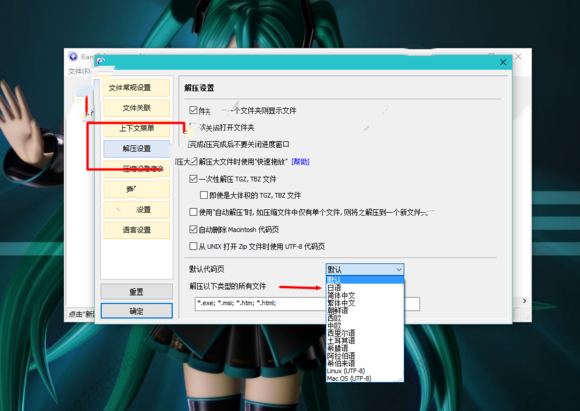Confirm with the 确定 button
The height and width of the screenshot is (411, 580).
[136, 311]
